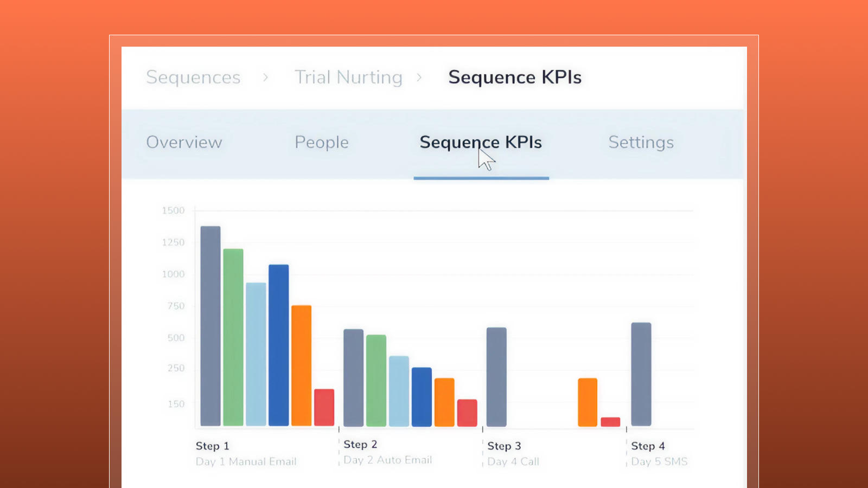Screen dimensions: 868x488
Task: Select the light blue bar in Step 1
Action: coord(256,352)
